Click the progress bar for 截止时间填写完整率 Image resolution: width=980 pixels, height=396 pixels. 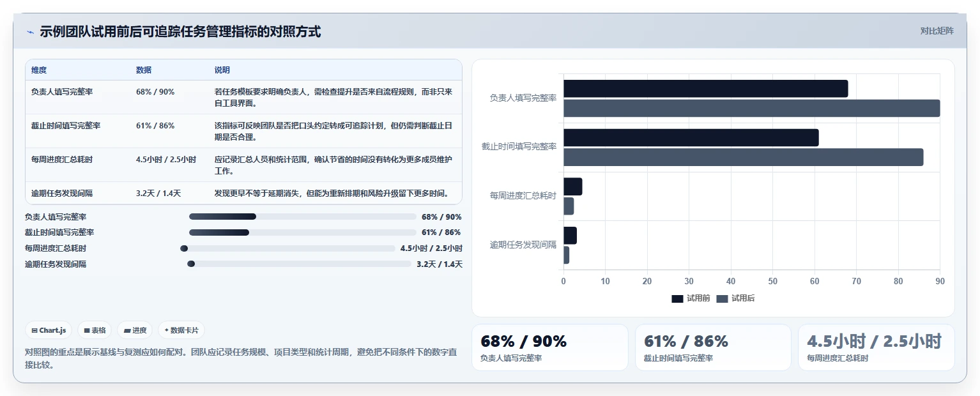[x=303, y=232]
